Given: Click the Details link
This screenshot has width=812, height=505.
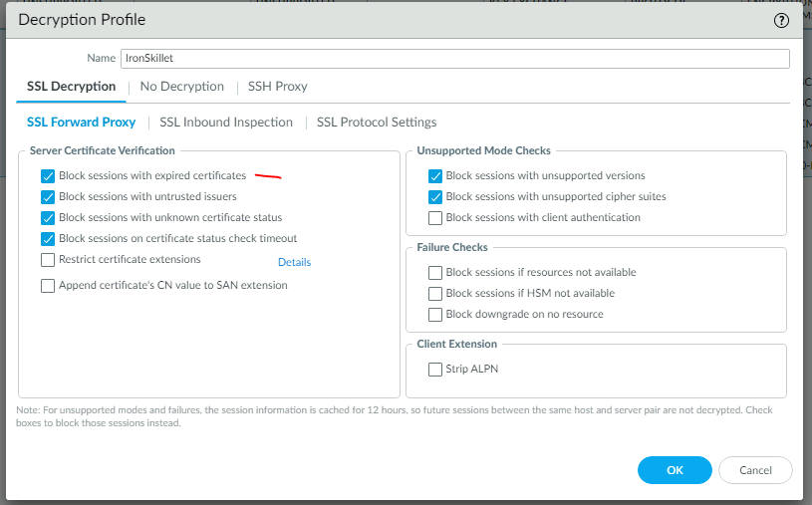Looking at the screenshot, I should (294, 263).
